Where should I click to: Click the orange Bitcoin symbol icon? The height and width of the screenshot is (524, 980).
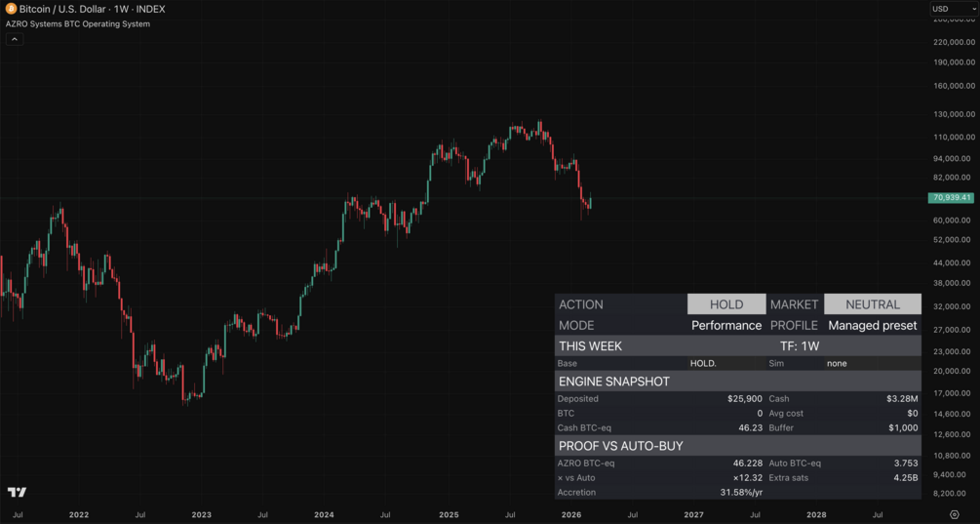[x=11, y=9]
